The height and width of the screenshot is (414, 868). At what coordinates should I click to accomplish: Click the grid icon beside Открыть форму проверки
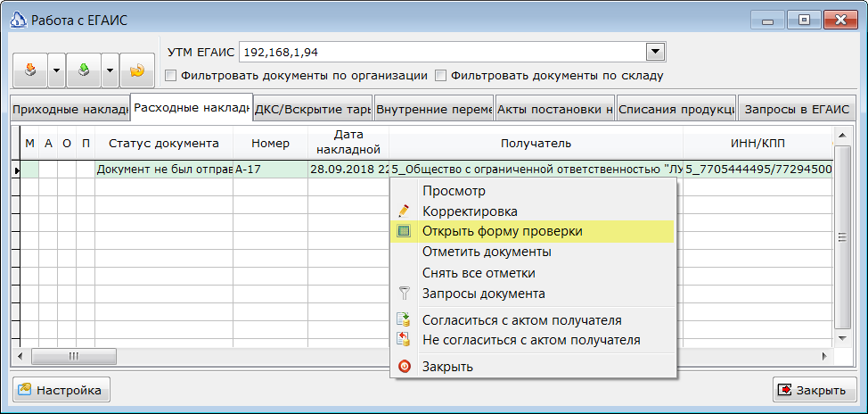coord(404,232)
